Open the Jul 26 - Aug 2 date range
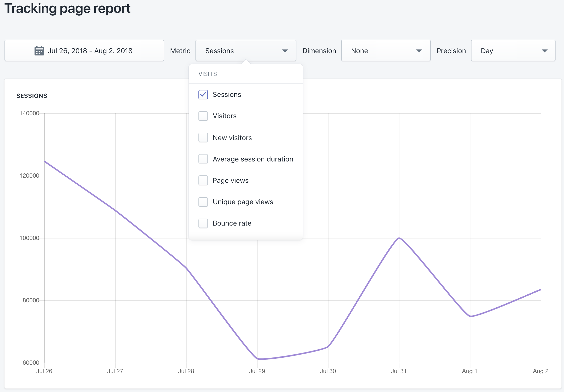The height and width of the screenshot is (392, 564). click(90, 51)
